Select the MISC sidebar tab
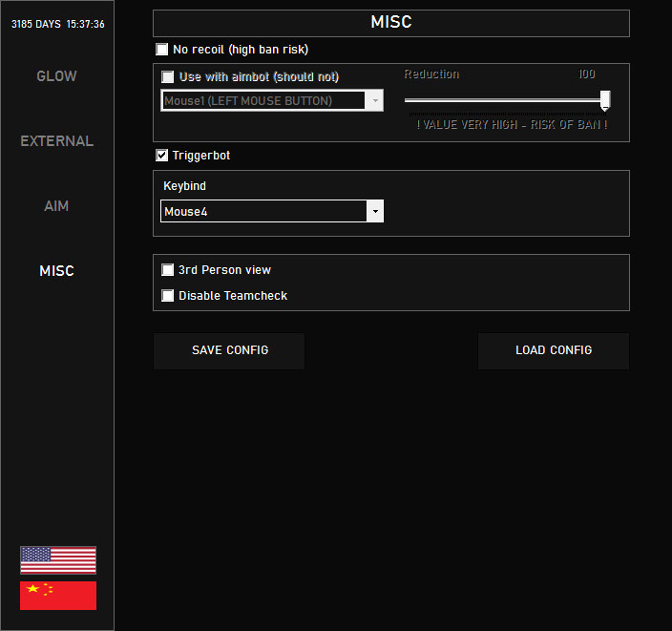672x631 pixels. (x=56, y=271)
